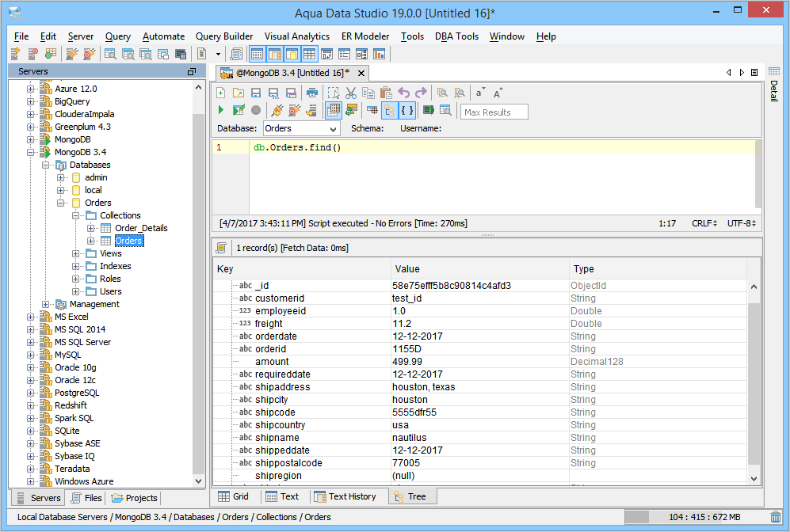Screen dimensions: 790x532
Task: Open the bar chart visual analytics icon
Action: click(x=379, y=54)
